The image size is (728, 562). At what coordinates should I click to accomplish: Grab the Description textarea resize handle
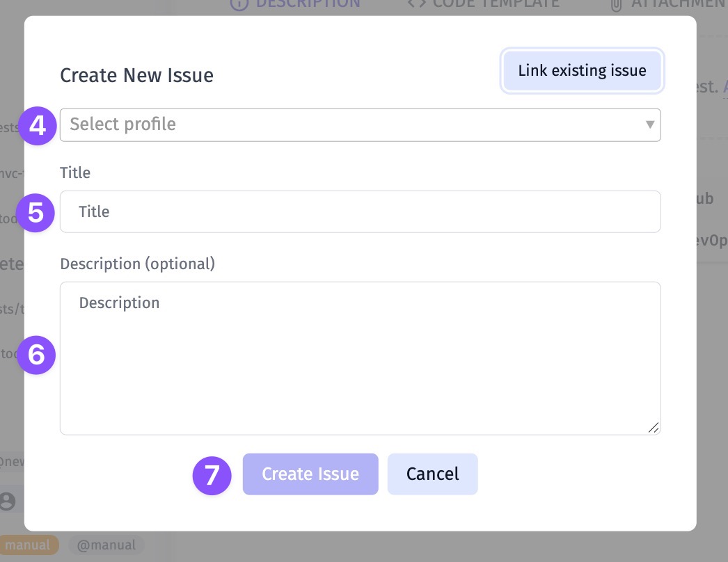click(654, 428)
